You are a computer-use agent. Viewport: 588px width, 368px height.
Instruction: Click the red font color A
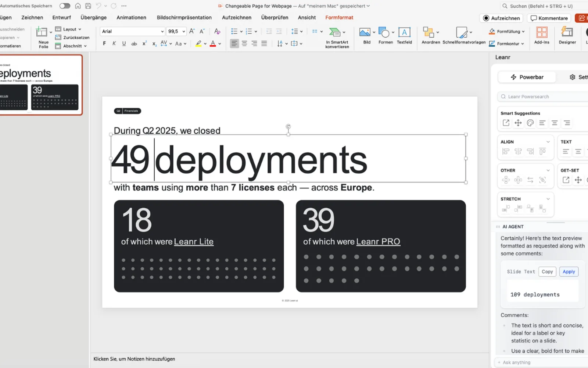pos(213,43)
